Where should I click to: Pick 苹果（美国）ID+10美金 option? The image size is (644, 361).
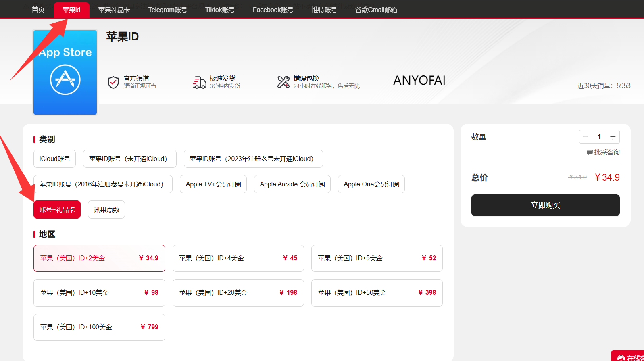pyautogui.click(x=99, y=293)
